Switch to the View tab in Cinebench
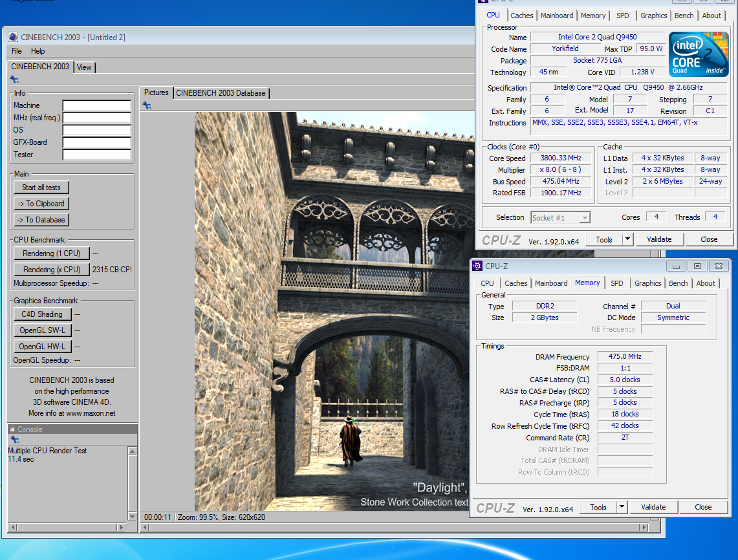Screen dimensions: 738x560 (84, 67)
